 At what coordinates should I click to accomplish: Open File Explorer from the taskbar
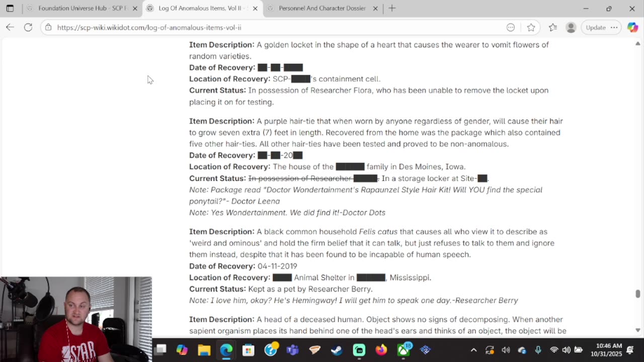click(x=204, y=349)
